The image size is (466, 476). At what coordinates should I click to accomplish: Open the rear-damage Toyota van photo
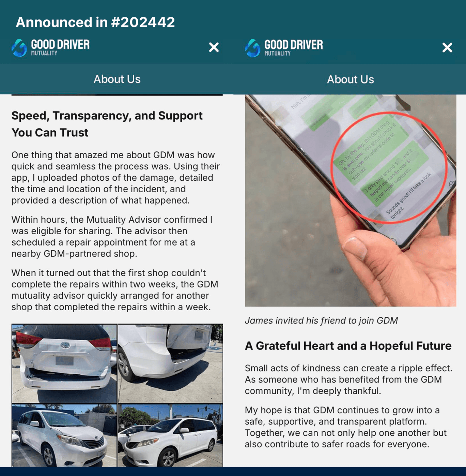point(64,363)
